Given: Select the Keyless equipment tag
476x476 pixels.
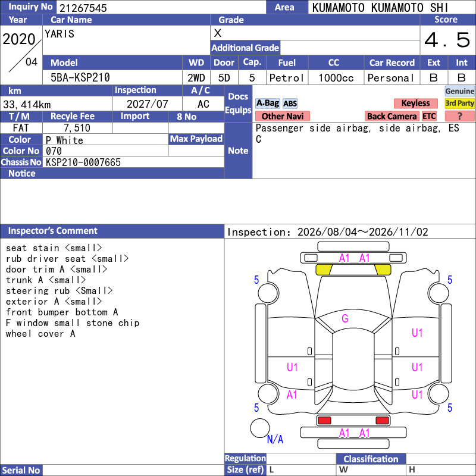Looking at the screenshot, I should click(415, 103).
